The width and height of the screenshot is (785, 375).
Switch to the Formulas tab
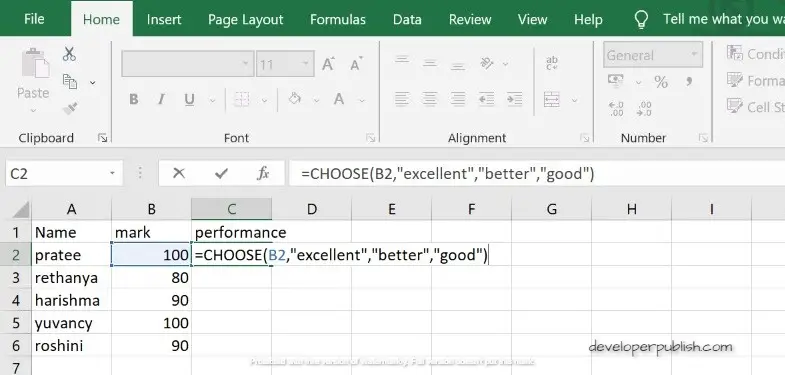pos(338,20)
